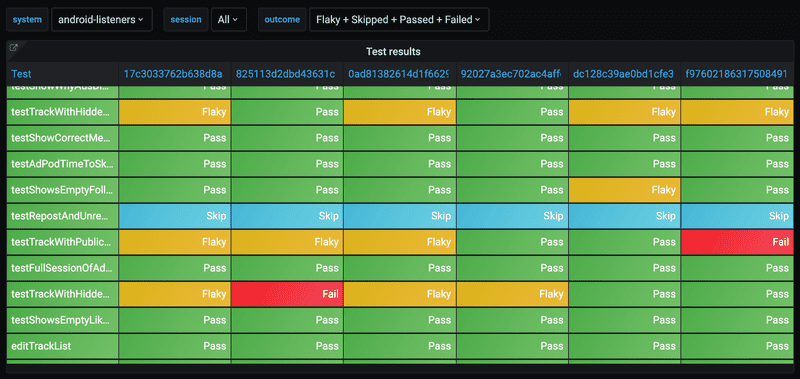Click testTrackWithPublic... Flaky cell under 825113d2dbd43631c
This screenshot has height=379, width=800.
[287, 242]
